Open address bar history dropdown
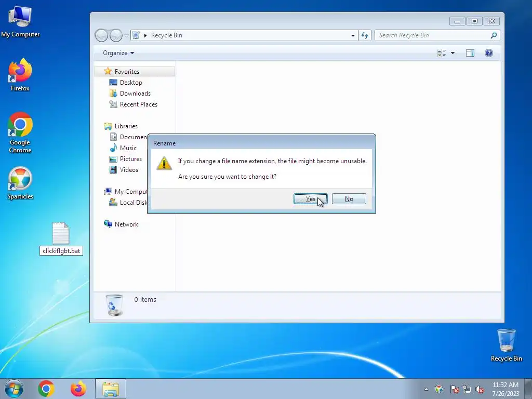 coord(353,35)
